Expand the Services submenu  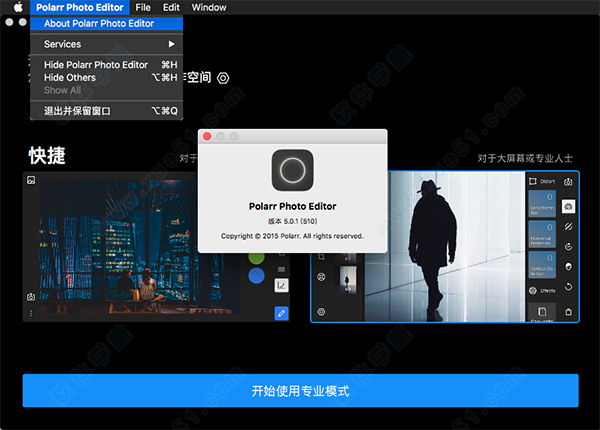click(106, 44)
